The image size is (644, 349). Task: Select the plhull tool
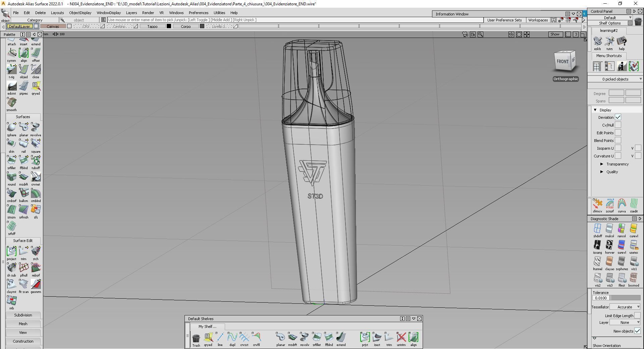pos(23,267)
